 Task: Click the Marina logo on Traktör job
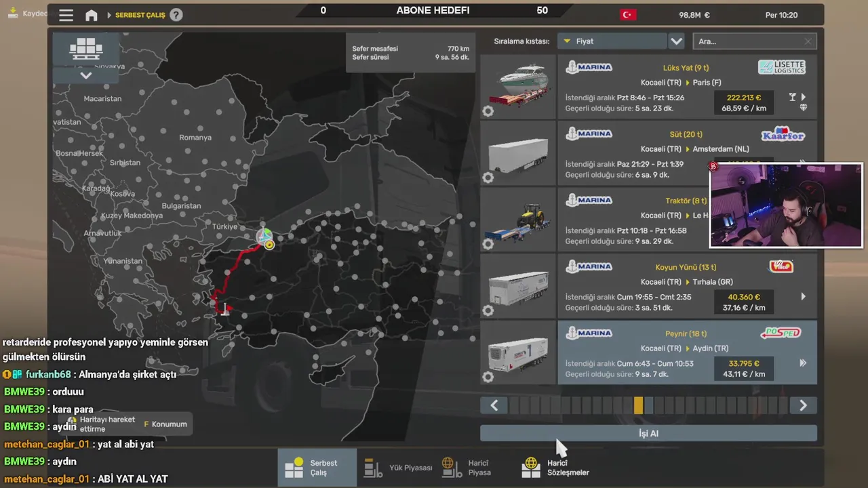589,200
